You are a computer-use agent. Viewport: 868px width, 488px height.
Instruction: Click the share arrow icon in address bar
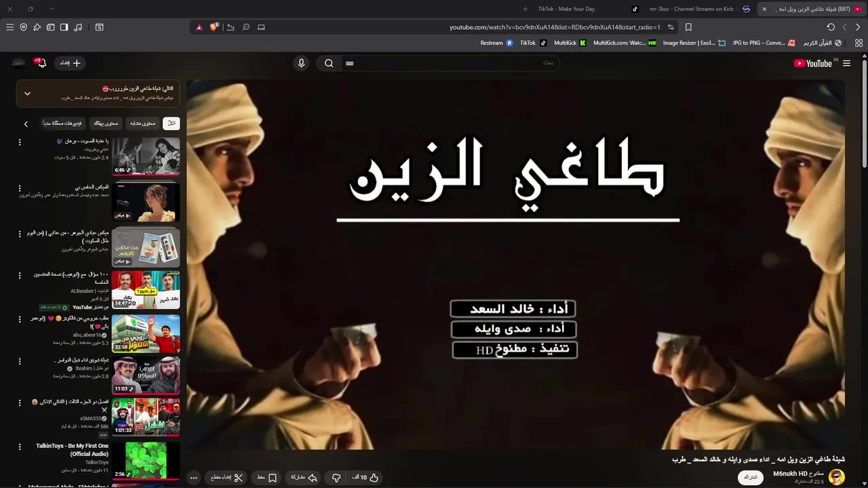pos(231,27)
